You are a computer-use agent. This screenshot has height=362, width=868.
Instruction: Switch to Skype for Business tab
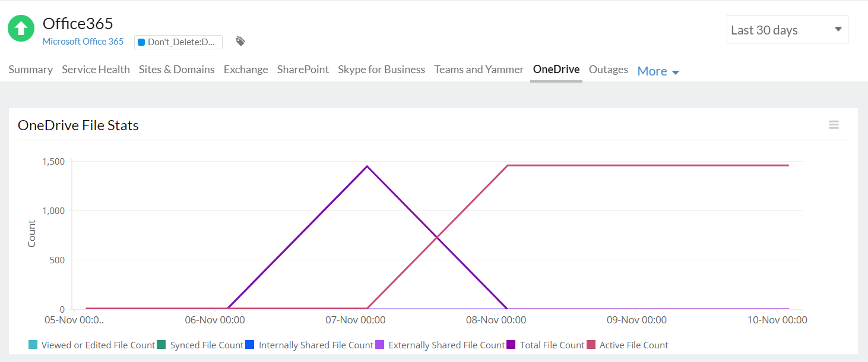pos(381,70)
